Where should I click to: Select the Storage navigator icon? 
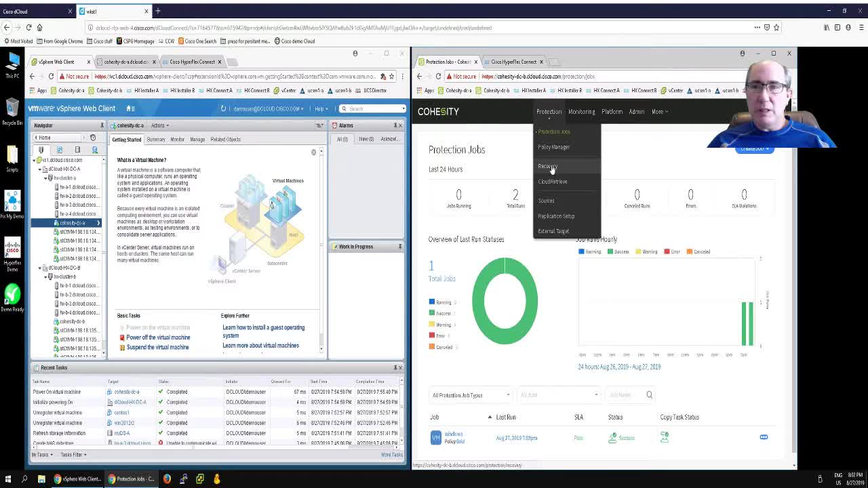pos(77,150)
